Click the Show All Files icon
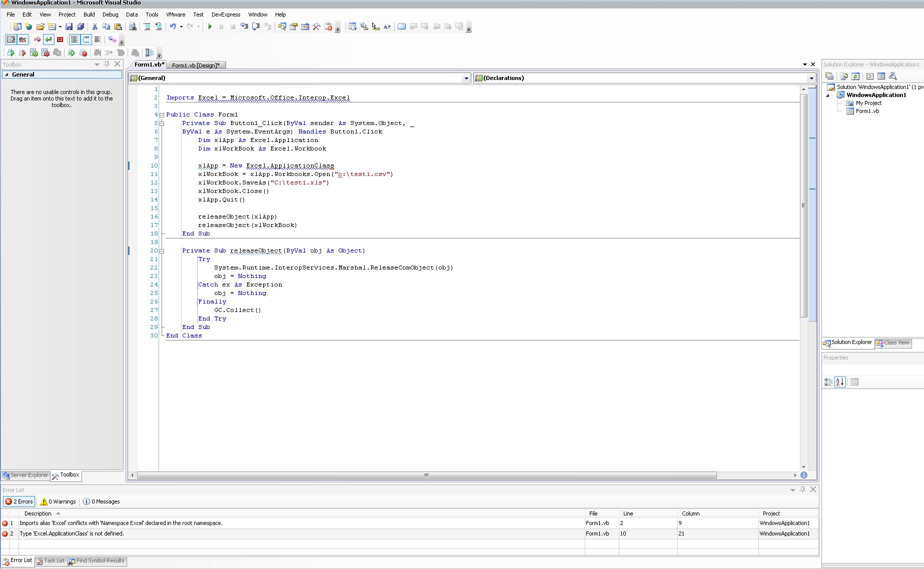The width and height of the screenshot is (924, 569). 844,76
